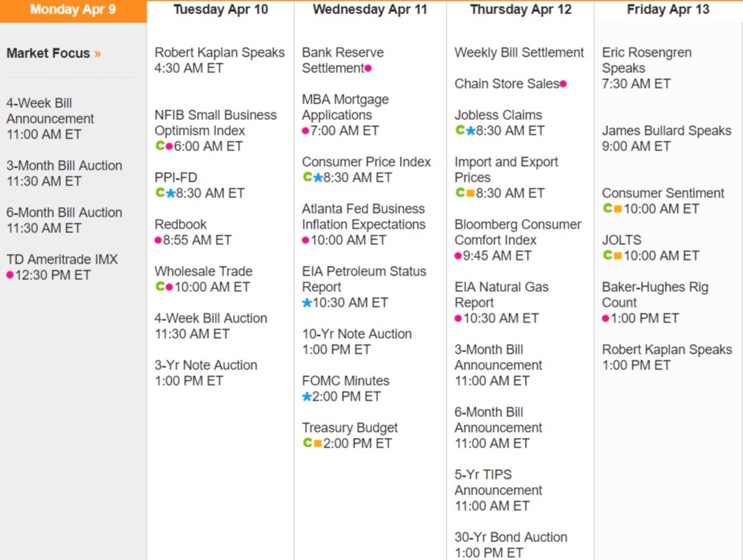The width and height of the screenshot is (743, 560).
Task: Click the orange square icon under JOLTS
Action: point(617,256)
